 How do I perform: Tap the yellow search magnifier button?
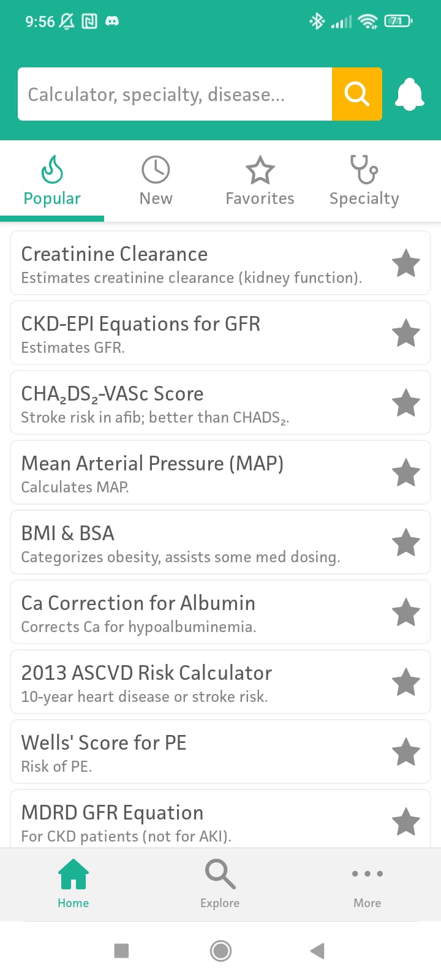[x=356, y=94]
